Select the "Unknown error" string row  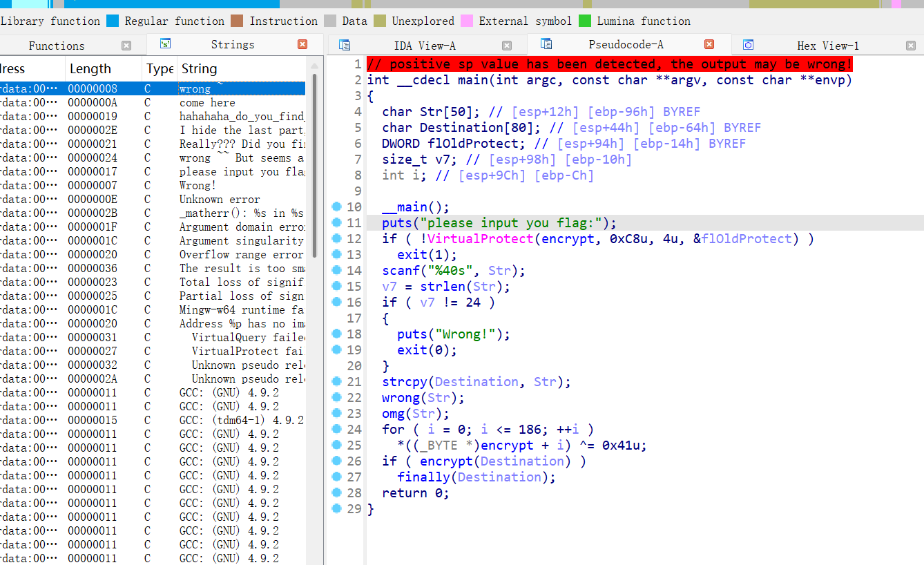point(153,199)
